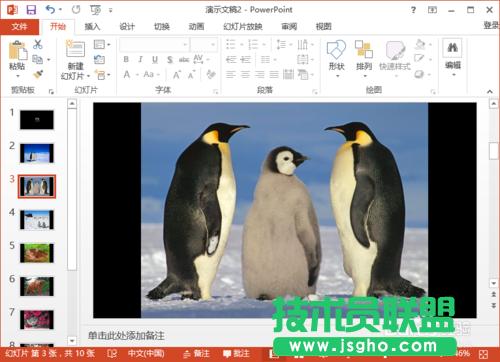Click the New Slide icon

[x=75, y=49]
